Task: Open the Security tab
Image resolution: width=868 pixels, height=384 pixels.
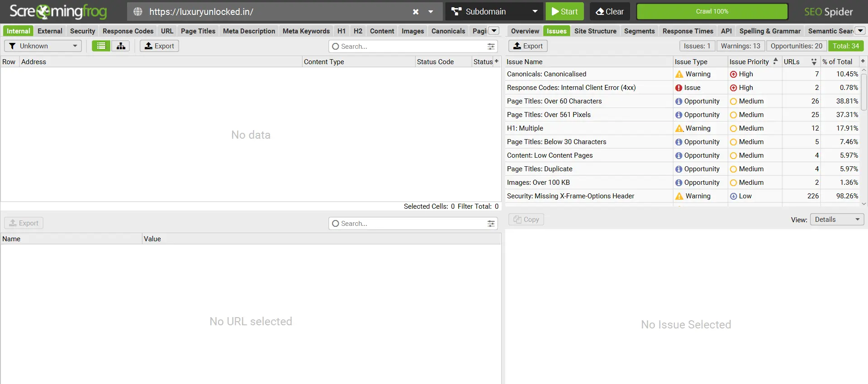Action: pyautogui.click(x=82, y=31)
